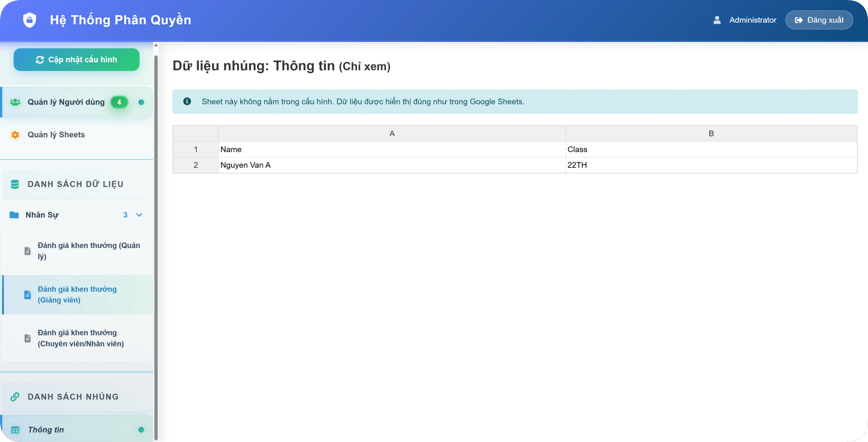The width and height of the screenshot is (868, 442).
Task: Toggle the Danh sách dữ liệu section header
Action: click(x=75, y=184)
